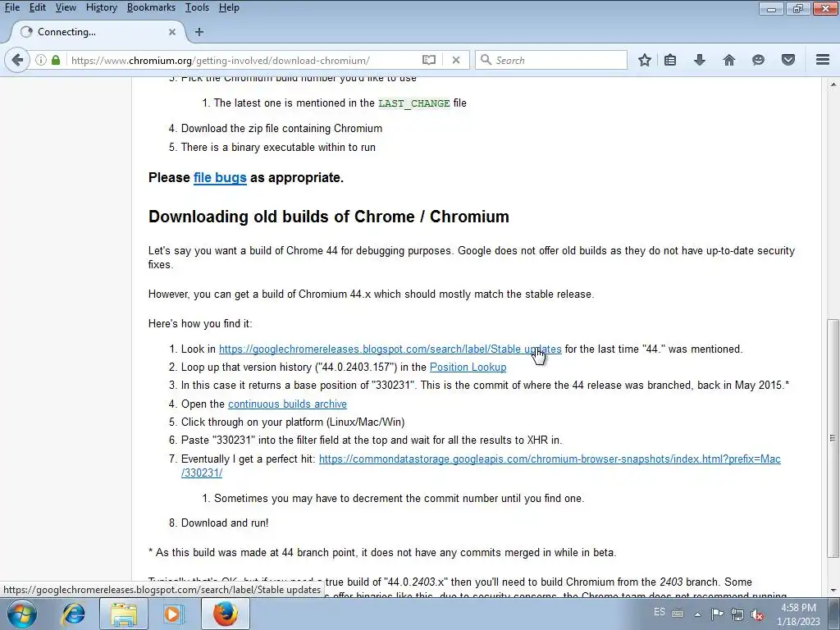Open Windows Media Player on taskbar

pos(174,614)
